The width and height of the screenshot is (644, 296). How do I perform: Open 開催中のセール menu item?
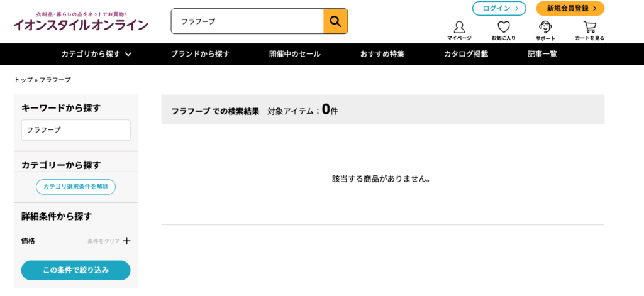[294, 54]
